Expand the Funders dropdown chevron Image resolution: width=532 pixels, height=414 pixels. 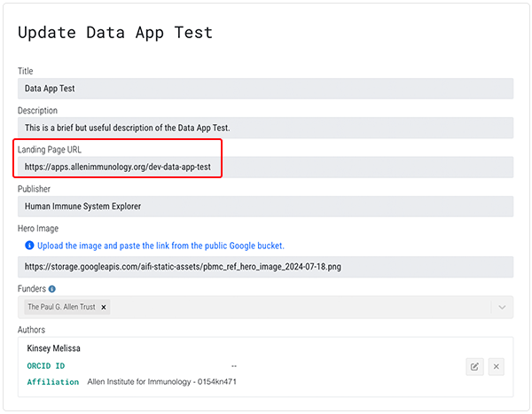coord(502,307)
